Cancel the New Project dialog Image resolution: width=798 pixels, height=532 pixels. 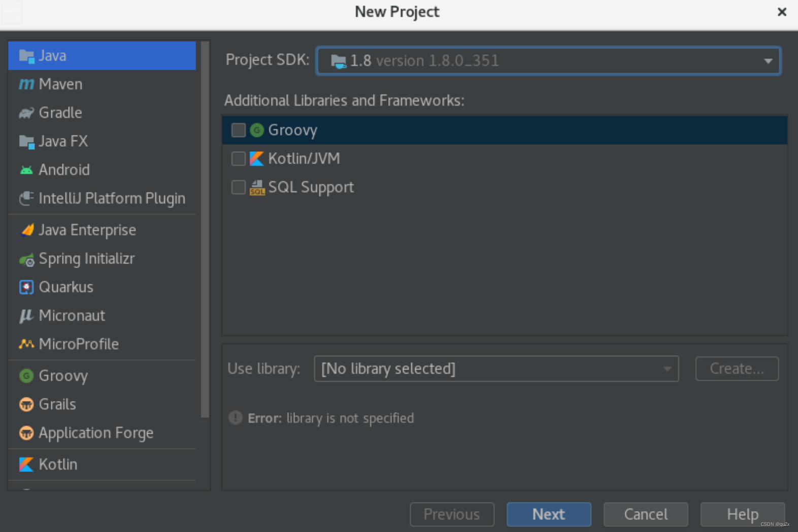(x=646, y=514)
